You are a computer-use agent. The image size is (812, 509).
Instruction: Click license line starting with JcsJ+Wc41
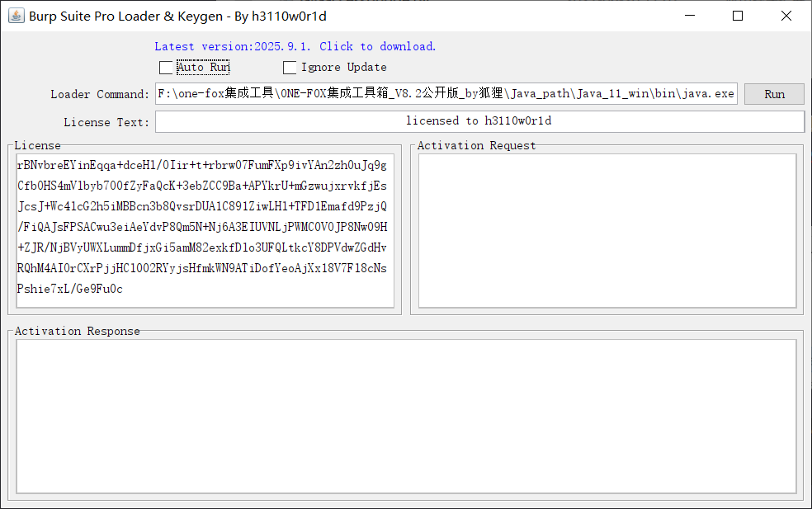click(x=202, y=206)
